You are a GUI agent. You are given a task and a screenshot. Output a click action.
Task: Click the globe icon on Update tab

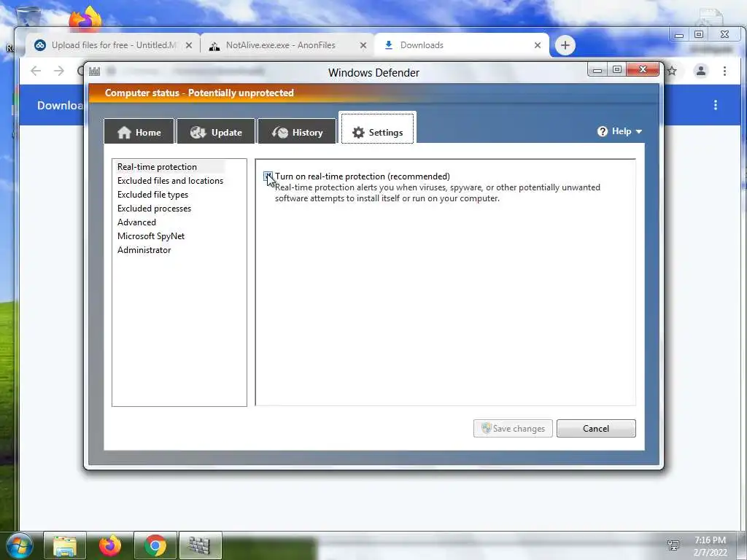(198, 133)
